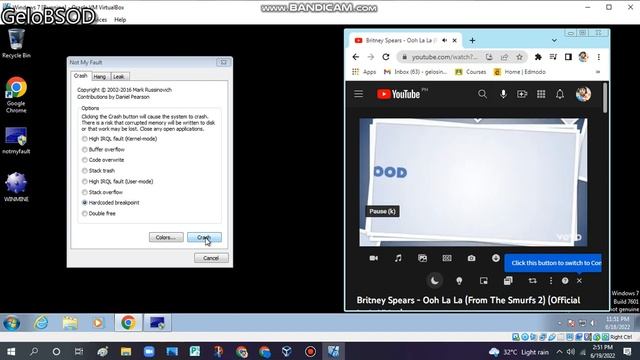Screen dimensions: 640x360
Task: Select High IRQL fault (User-mode) option
Action: [x=118, y=182]
